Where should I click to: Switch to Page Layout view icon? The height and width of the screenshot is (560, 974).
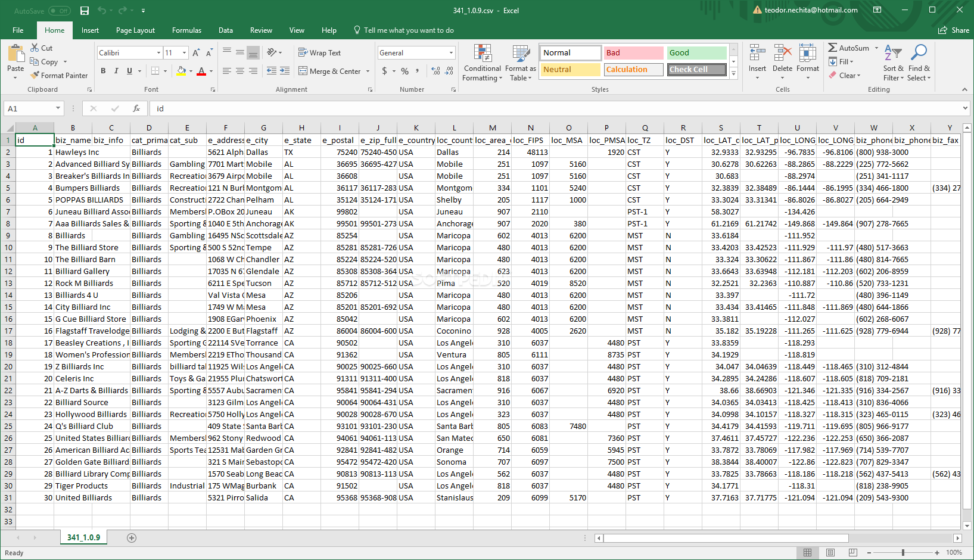click(x=830, y=552)
